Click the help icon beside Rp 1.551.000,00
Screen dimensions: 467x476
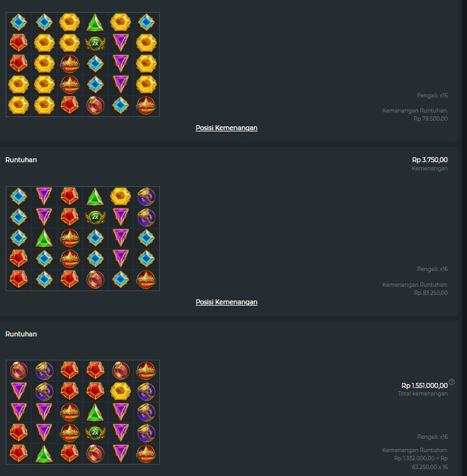452,382
